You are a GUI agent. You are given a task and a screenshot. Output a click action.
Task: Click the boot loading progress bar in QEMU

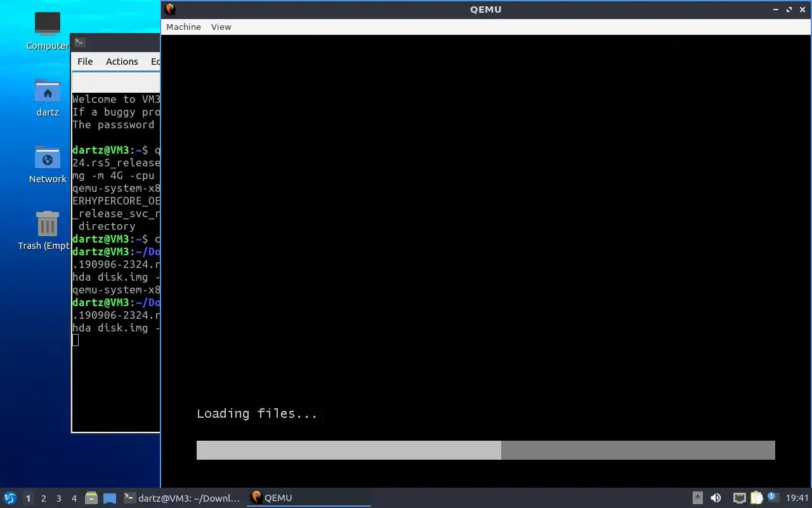[486, 450]
